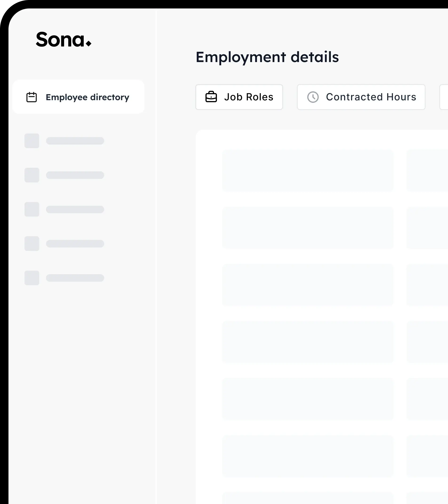Click the last placeholder text bar in sidebar
Viewport: 448px width, 504px height.
tap(75, 278)
